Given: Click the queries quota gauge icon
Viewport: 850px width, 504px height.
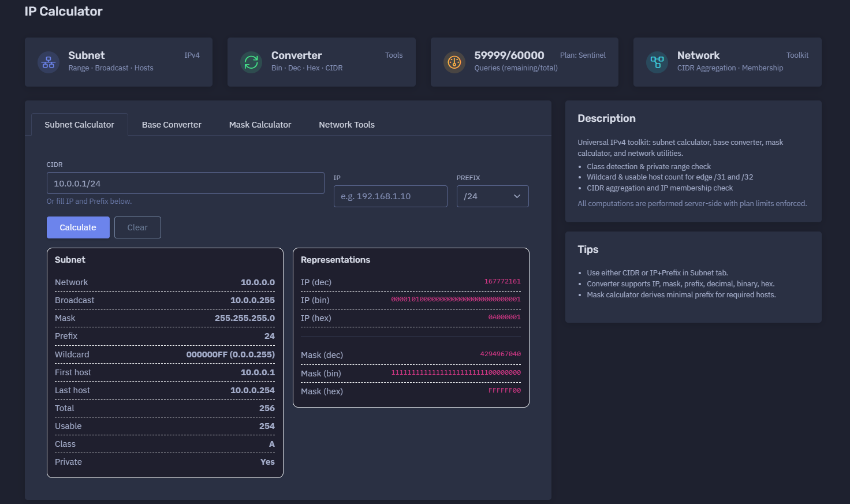Looking at the screenshot, I should pos(454,62).
